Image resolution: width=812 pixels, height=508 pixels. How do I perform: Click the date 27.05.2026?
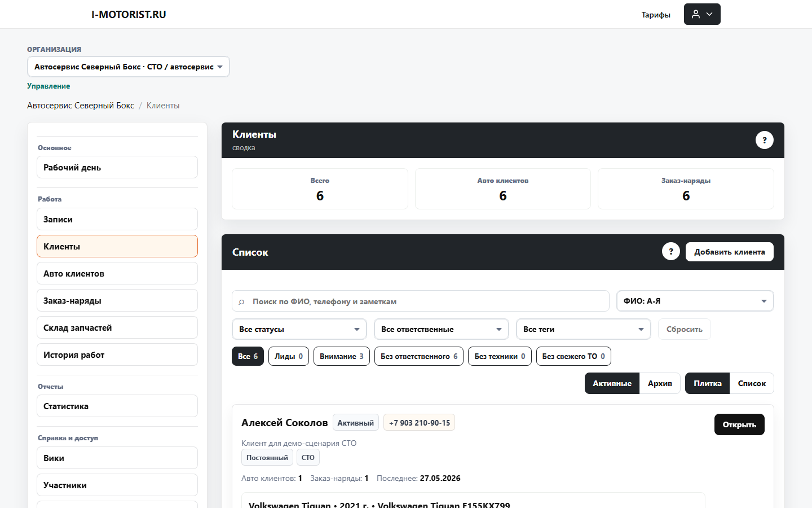click(x=440, y=478)
